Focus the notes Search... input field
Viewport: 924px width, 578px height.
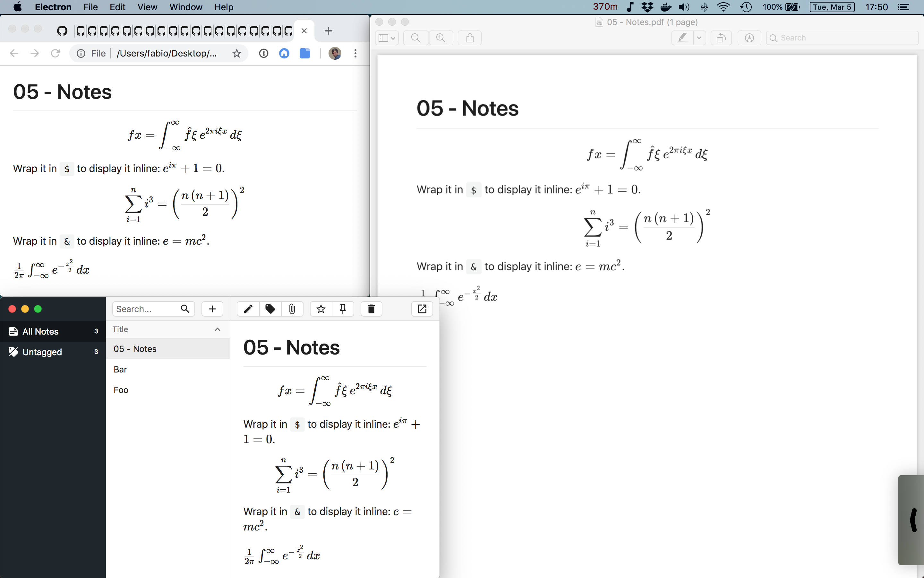153,309
